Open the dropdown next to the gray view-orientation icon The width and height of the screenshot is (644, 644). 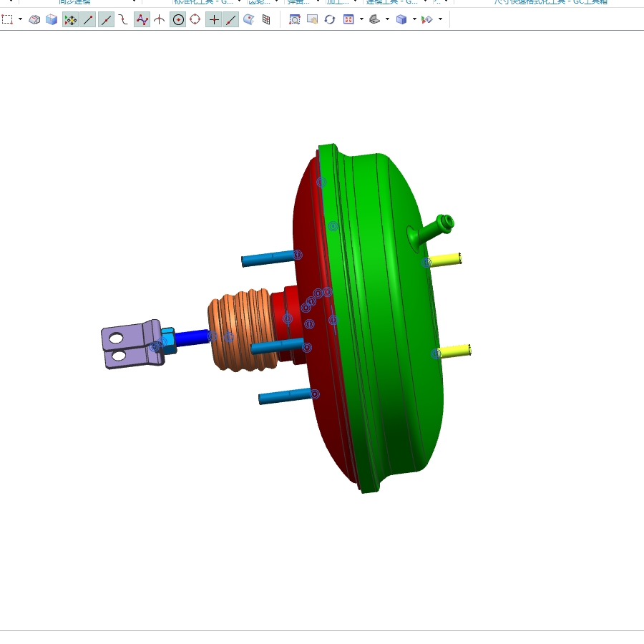tap(387, 19)
